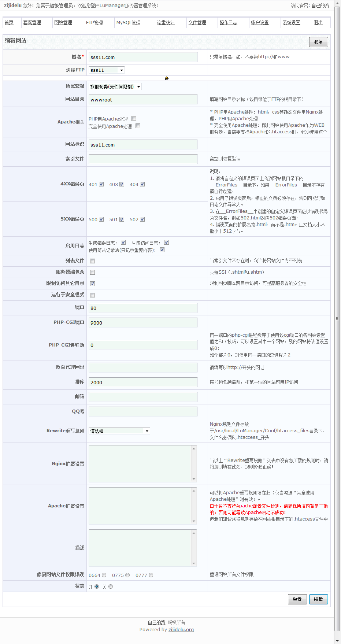Tick the 完全使用Apache处理 checkbox
341x644 pixels.
pyautogui.click(x=138, y=126)
